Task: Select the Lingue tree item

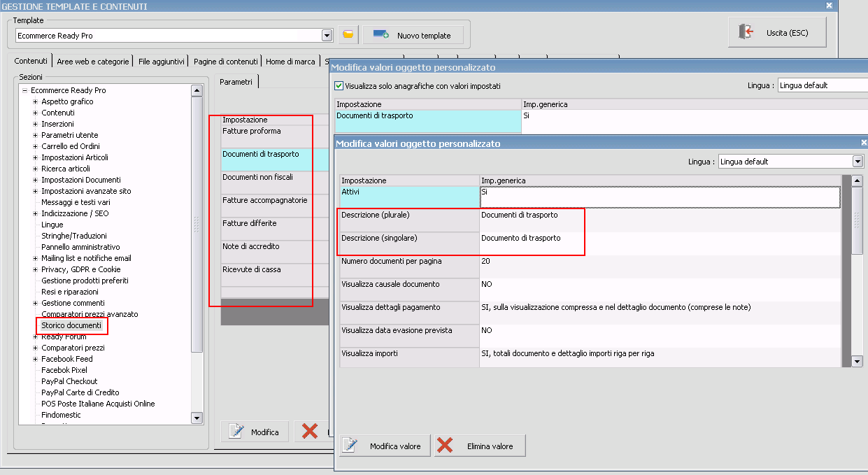Action: click(52, 225)
